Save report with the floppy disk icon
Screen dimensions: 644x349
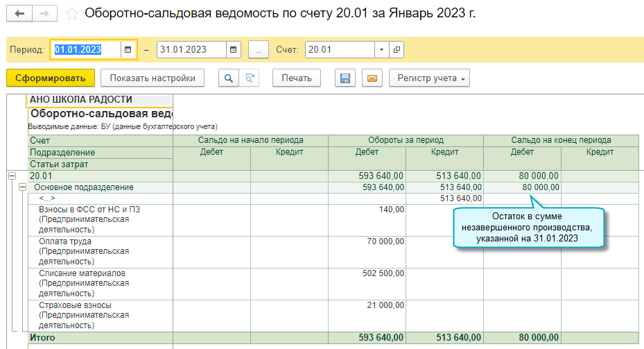(345, 78)
